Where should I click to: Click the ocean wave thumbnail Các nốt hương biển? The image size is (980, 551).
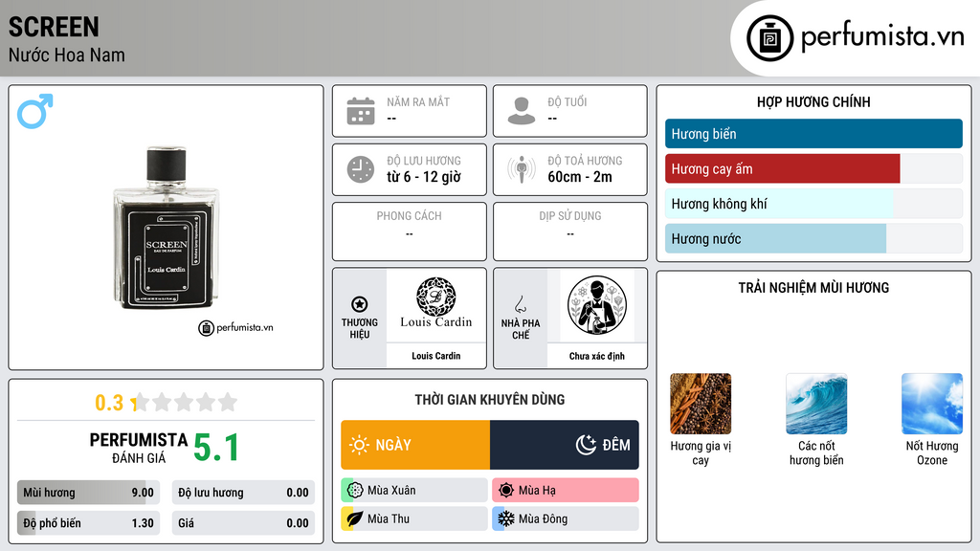(816, 404)
